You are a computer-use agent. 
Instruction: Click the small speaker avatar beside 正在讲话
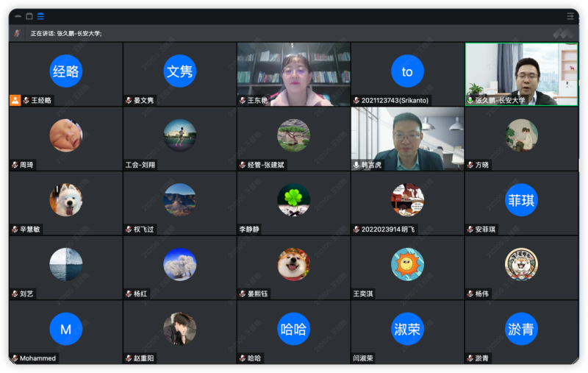[x=17, y=33]
